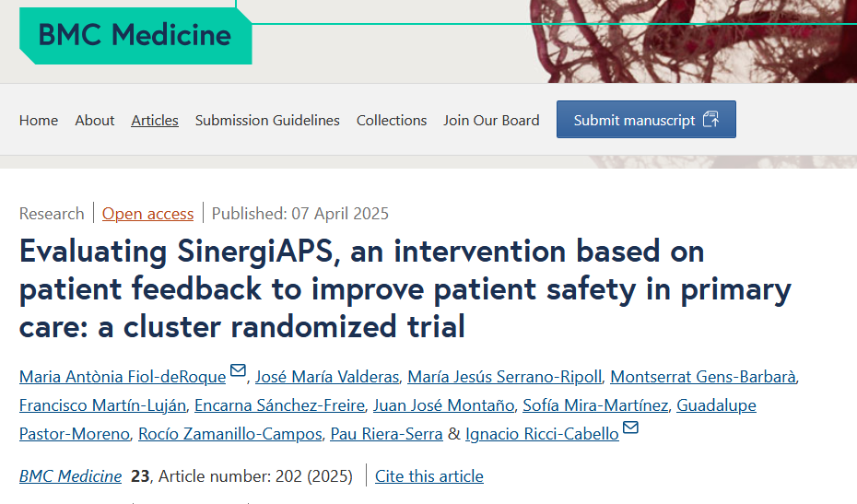Follow the Open access link
The height and width of the screenshot is (504, 857).
point(147,214)
